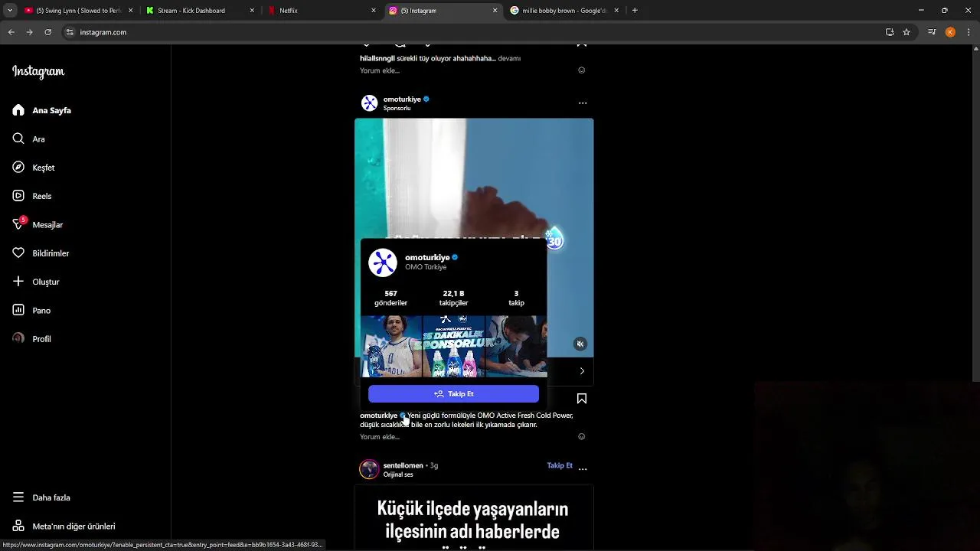Image resolution: width=980 pixels, height=551 pixels.
Task: Open omoturkiye name in hover card
Action: (x=427, y=258)
